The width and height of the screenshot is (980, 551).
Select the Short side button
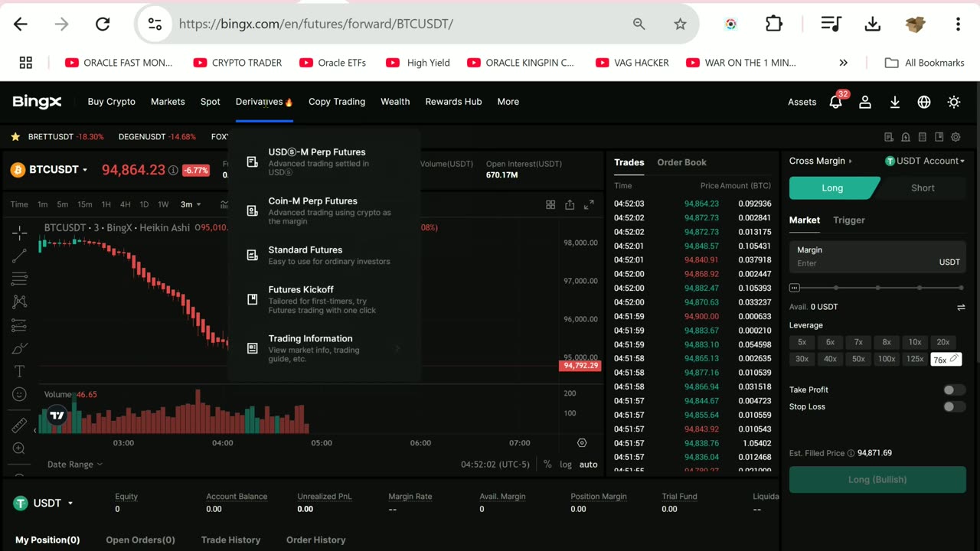coord(923,188)
